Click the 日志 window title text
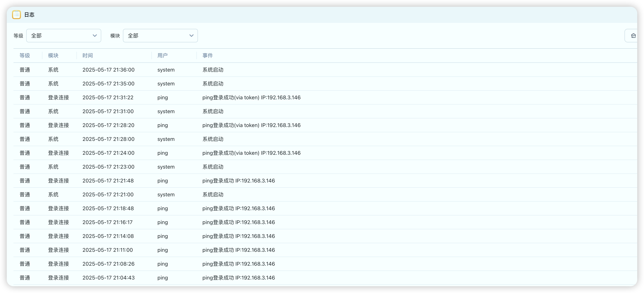 (x=29, y=15)
